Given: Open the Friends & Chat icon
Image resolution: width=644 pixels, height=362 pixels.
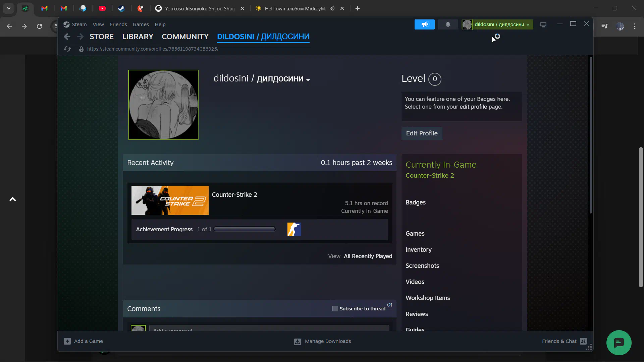Looking at the screenshot, I should tap(583, 341).
